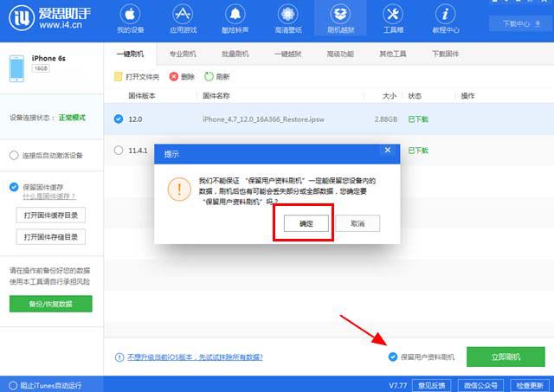This screenshot has height=392, width=554.
Task: Click 状态 column header
Action: [x=415, y=96]
